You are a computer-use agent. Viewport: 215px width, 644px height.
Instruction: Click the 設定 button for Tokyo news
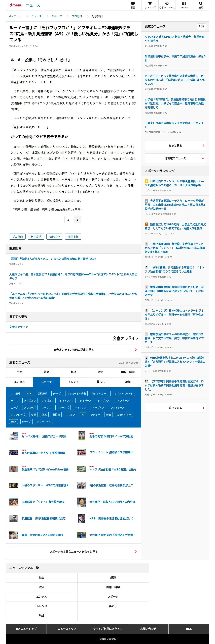201,26
